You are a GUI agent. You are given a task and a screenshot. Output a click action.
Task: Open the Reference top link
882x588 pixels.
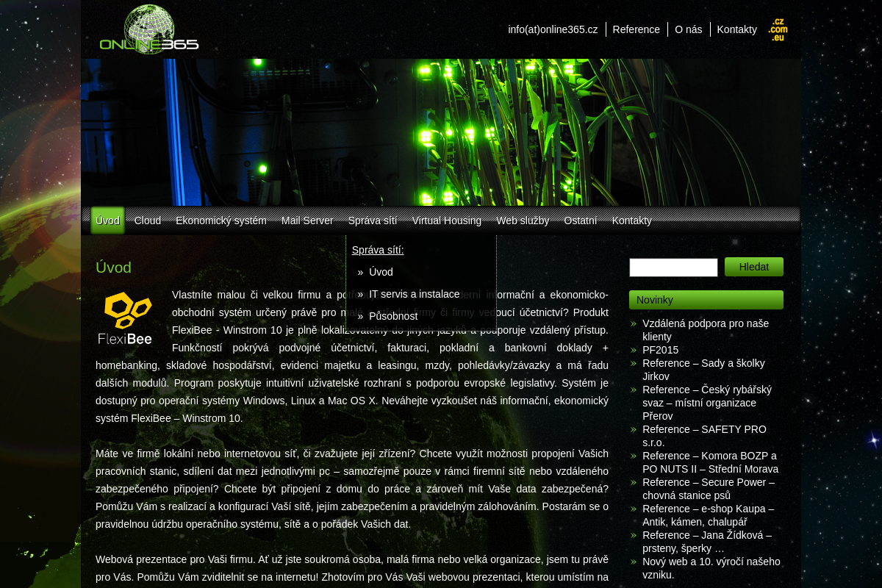point(637,29)
